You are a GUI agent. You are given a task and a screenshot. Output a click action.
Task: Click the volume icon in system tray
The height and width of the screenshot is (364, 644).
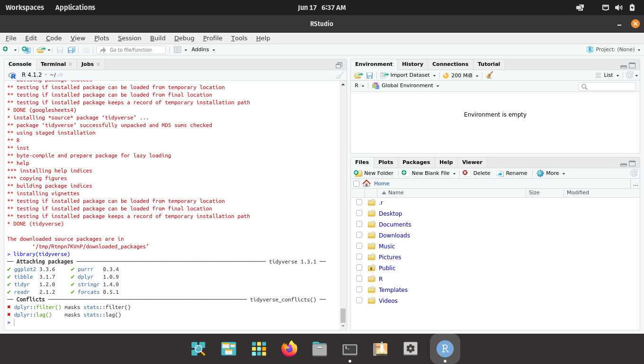(x=618, y=8)
